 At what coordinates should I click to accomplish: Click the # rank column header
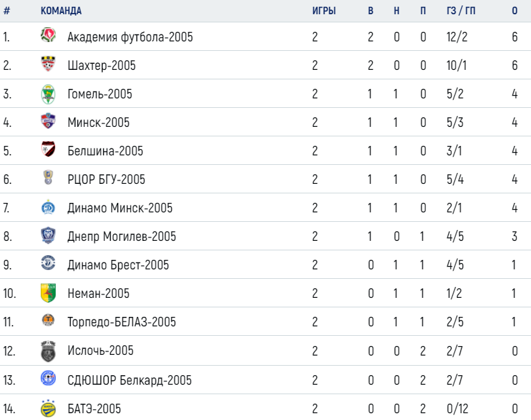point(7,11)
